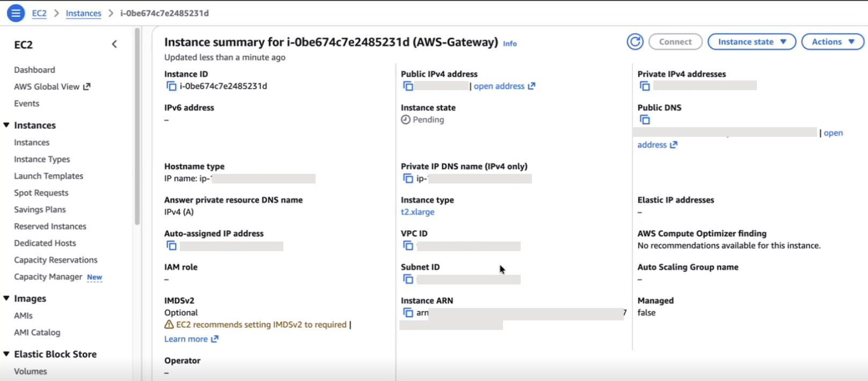The width and height of the screenshot is (868, 381).
Task: Navigate to Instances breadcrumb link
Action: click(x=83, y=13)
